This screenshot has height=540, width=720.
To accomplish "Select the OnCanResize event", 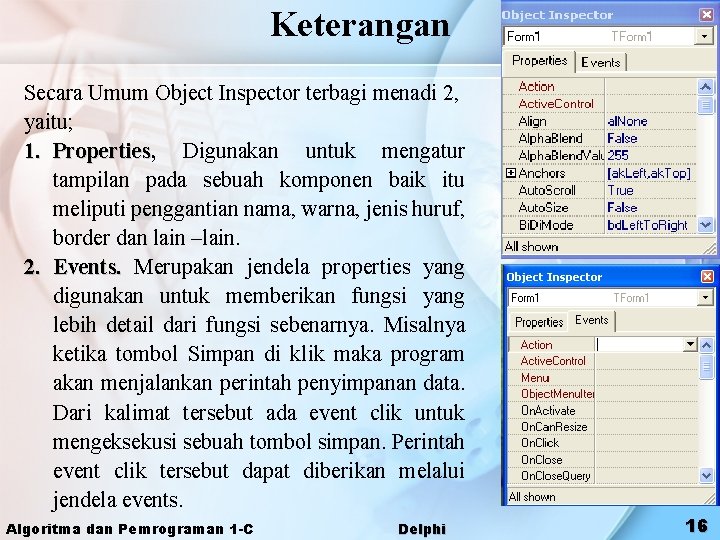I will [554, 427].
